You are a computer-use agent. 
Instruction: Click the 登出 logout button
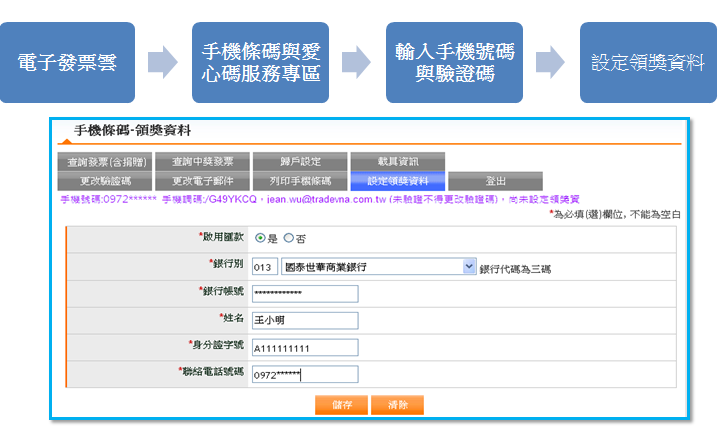(x=495, y=181)
